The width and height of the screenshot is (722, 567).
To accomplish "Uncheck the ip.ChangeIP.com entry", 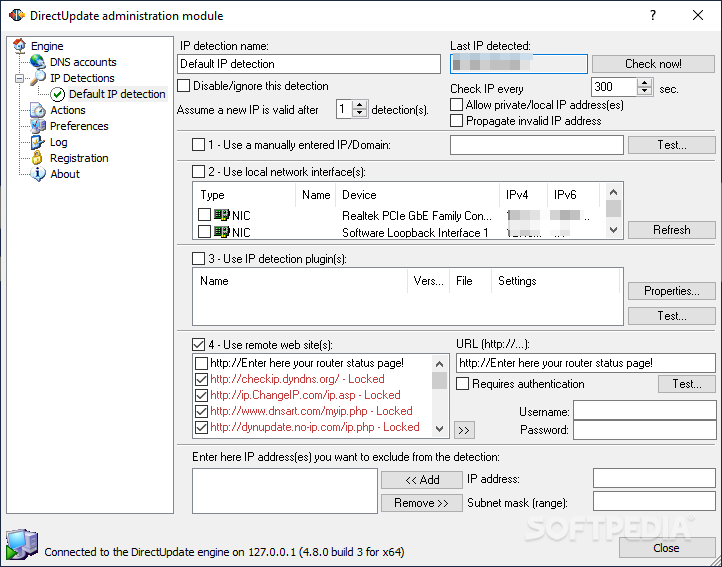I will tap(201, 395).
